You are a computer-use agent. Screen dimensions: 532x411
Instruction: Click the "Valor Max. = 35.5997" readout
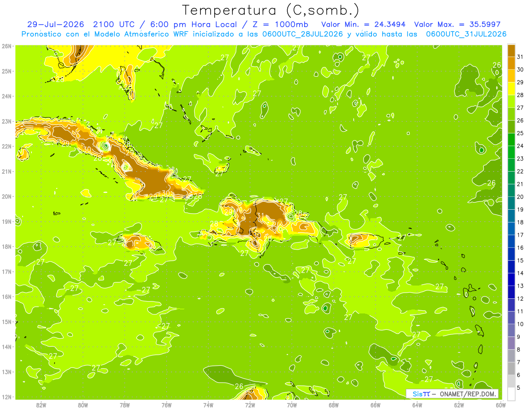(458, 24)
